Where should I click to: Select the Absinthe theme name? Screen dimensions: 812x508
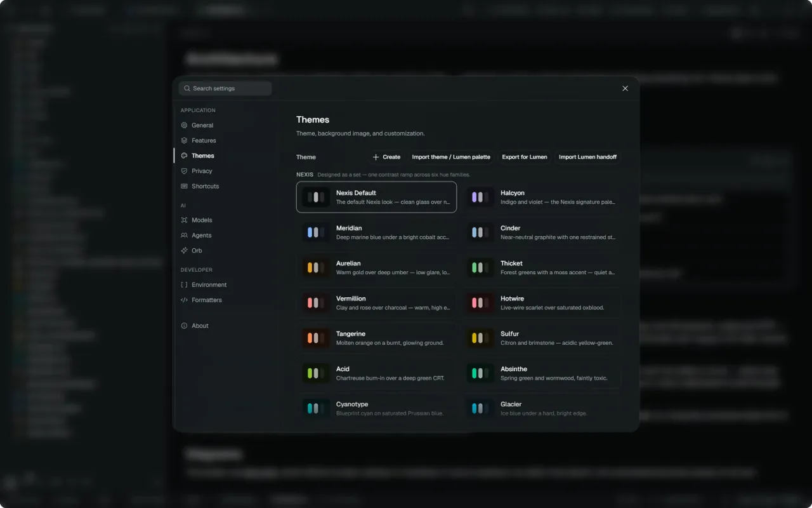(514, 369)
